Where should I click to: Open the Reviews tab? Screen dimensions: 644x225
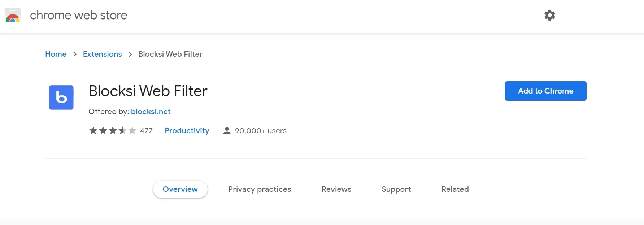(x=336, y=189)
